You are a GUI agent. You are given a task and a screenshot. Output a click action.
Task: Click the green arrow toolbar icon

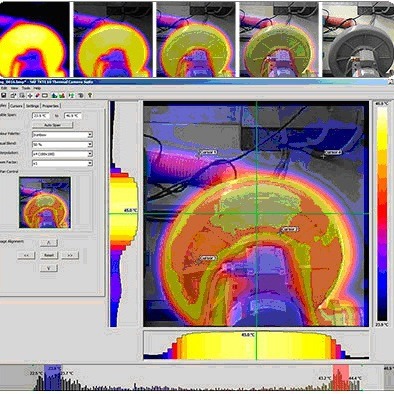coord(71,95)
